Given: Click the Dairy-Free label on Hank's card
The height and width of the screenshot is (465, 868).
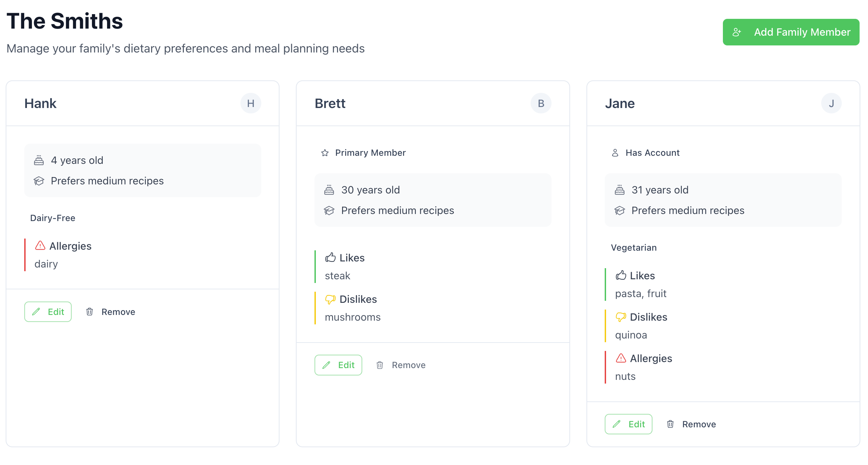Looking at the screenshot, I should (x=53, y=218).
